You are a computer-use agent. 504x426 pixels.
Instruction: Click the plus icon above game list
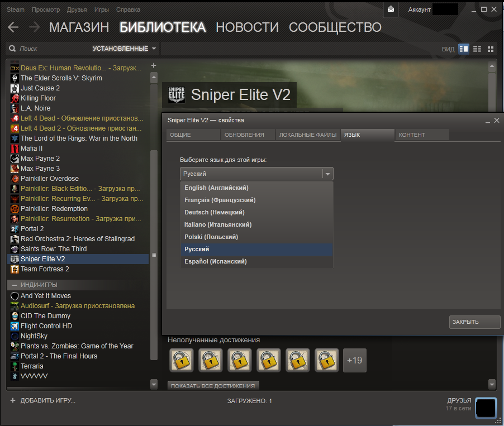(x=154, y=65)
